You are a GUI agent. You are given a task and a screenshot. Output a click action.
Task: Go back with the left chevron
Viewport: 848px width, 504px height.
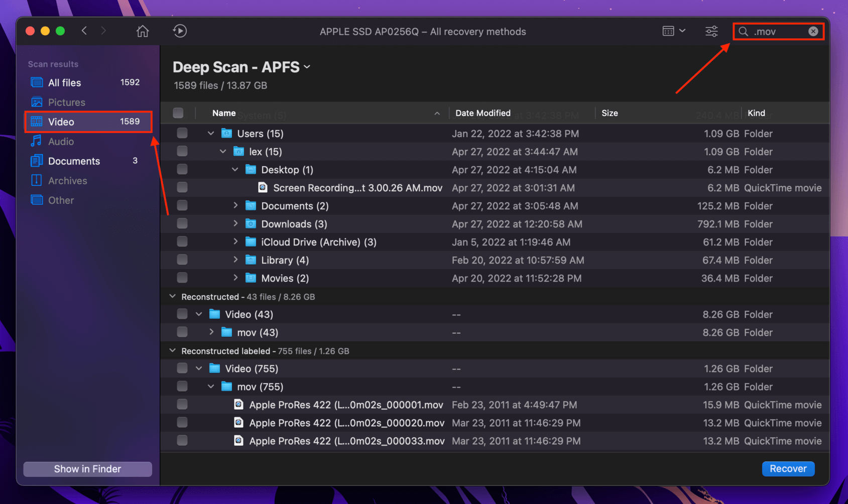coord(84,31)
